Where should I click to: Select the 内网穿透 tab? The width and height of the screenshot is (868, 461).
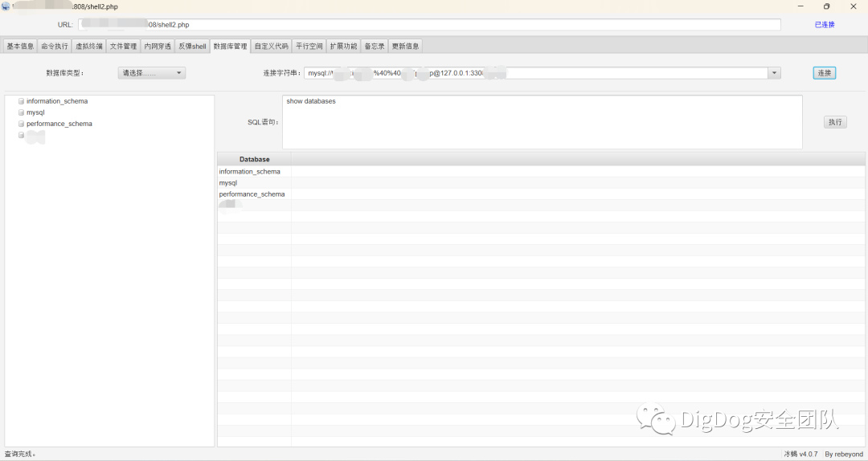pos(158,46)
